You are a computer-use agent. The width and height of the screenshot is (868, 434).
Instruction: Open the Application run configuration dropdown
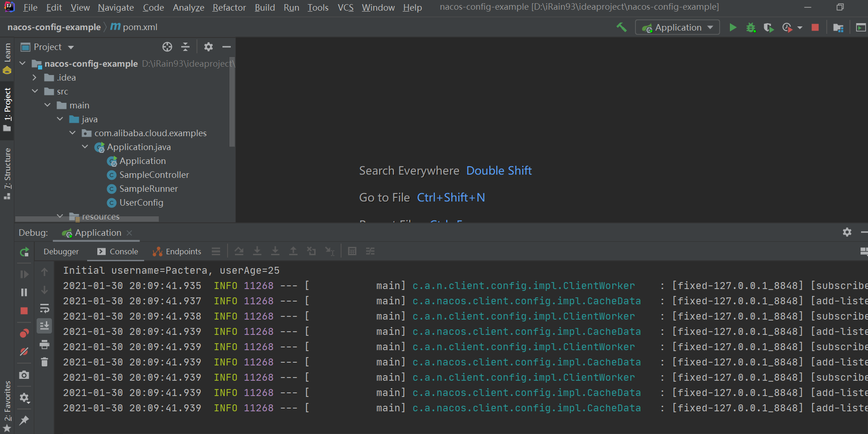coord(677,27)
